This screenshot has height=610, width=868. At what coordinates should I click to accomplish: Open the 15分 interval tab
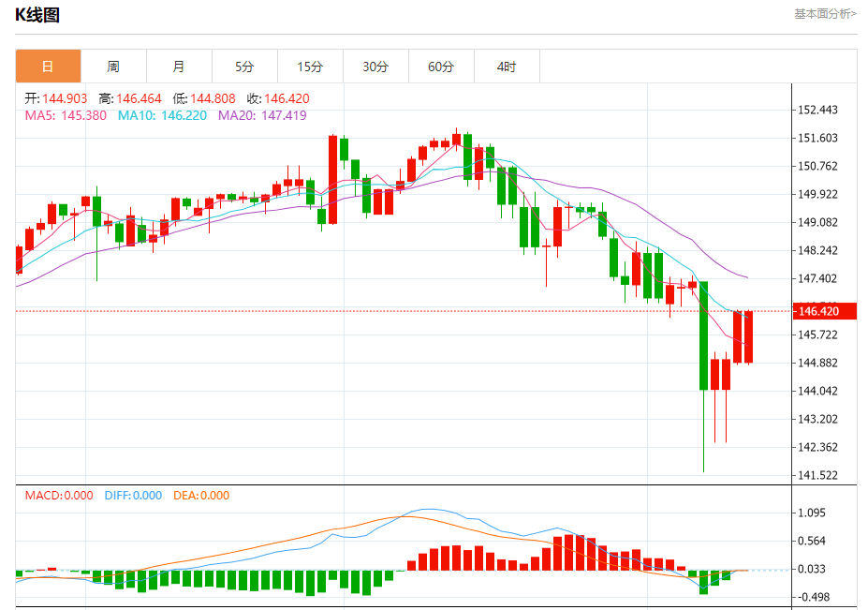tap(310, 67)
